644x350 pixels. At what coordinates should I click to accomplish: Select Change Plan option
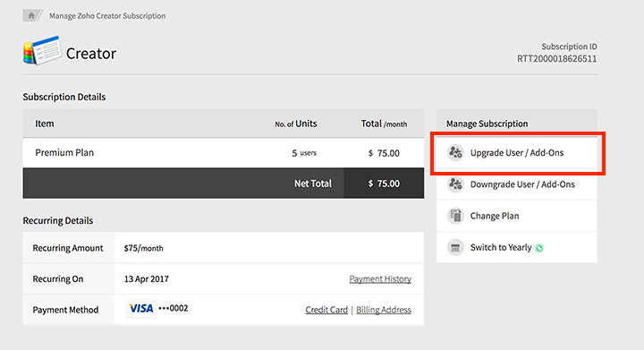(x=517, y=216)
